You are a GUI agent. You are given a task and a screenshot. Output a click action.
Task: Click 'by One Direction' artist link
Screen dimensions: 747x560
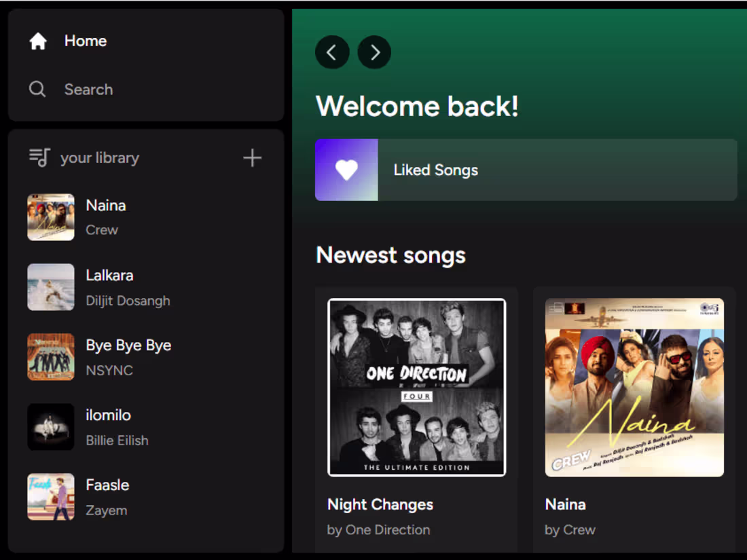(379, 529)
